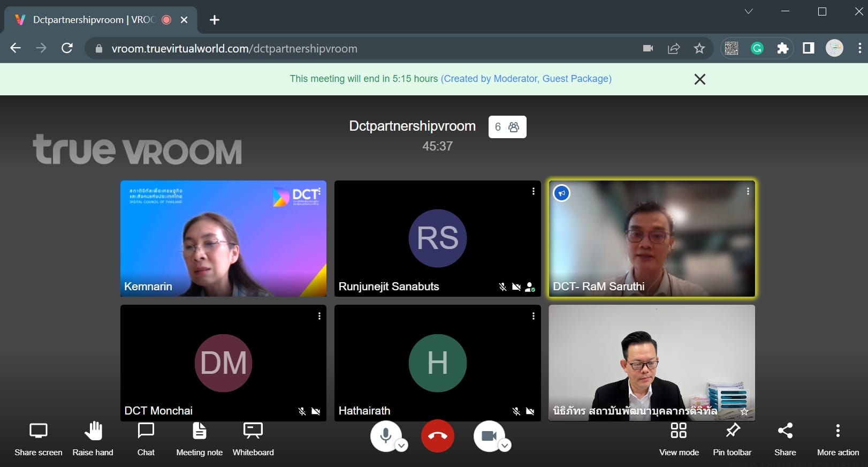Viewport: 868px width, 467px height.
Task: Toggle the microphone on or off
Action: point(384,435)
